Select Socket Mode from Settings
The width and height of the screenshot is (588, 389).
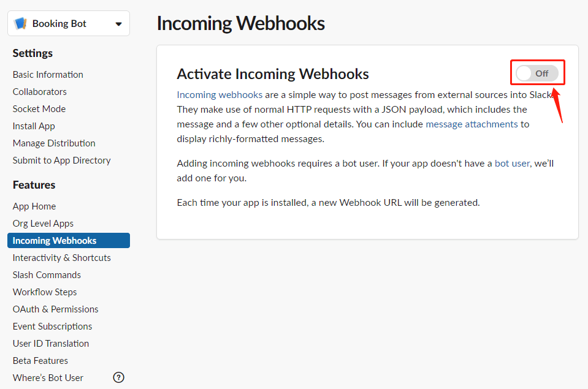click(39, 108)
